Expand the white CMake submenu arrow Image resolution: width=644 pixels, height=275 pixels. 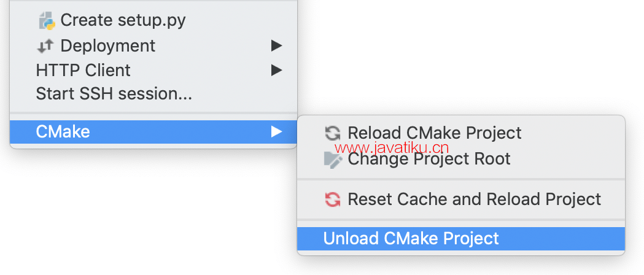pos(276,132)
